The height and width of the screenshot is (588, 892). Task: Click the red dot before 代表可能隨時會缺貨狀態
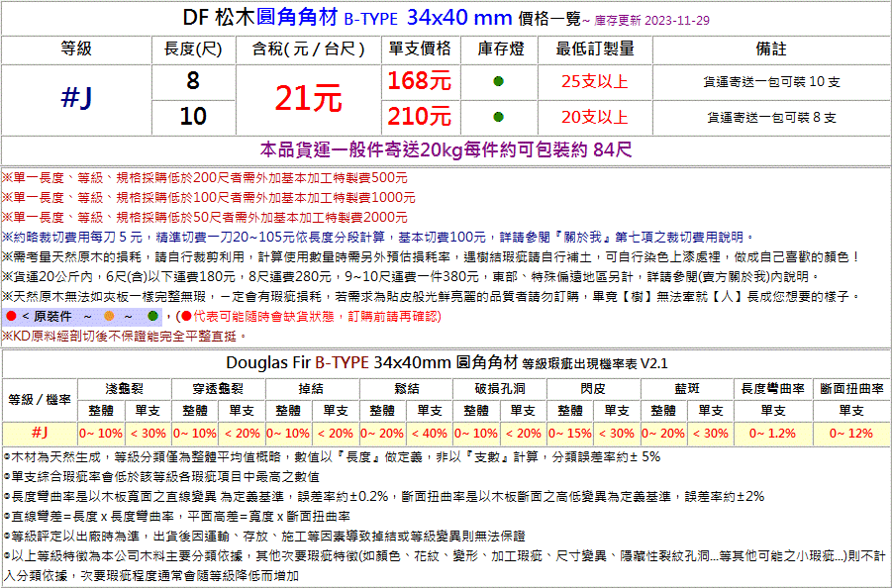pos(185,317)
